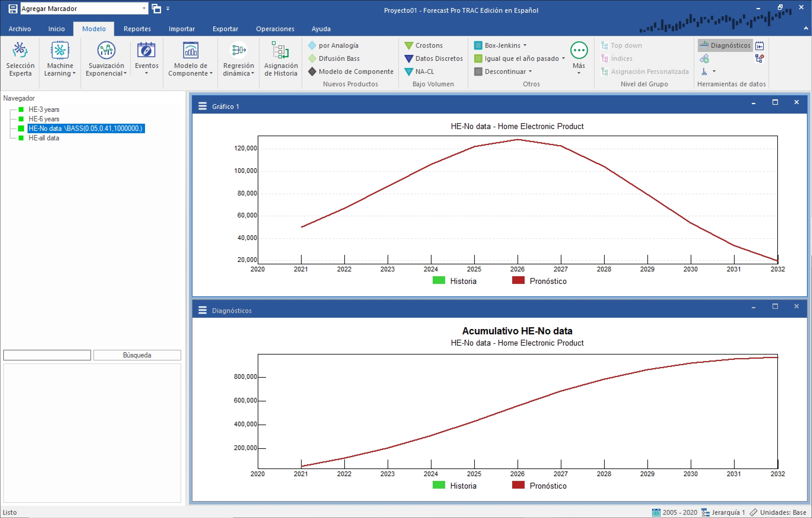Open Gráfico 1 hamburger menu
Image resolution: width=812 pixels, height=518 pixels.
[x=202, y=106]
